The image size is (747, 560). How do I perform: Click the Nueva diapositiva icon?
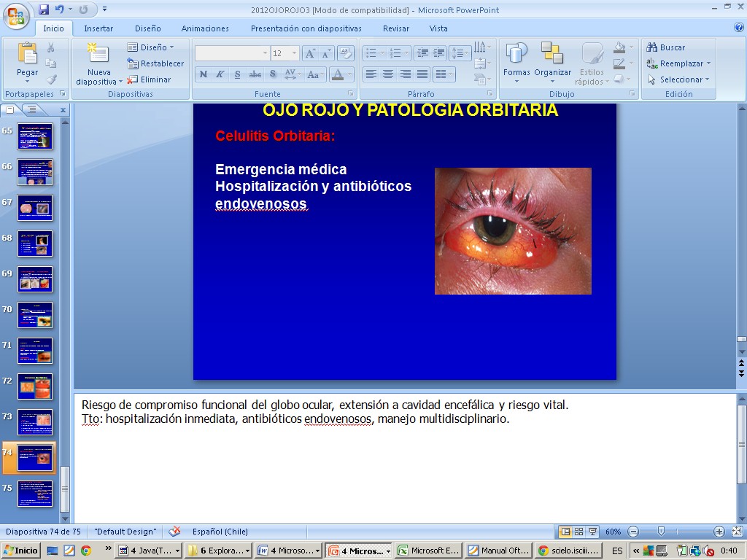tap(98, 54)
